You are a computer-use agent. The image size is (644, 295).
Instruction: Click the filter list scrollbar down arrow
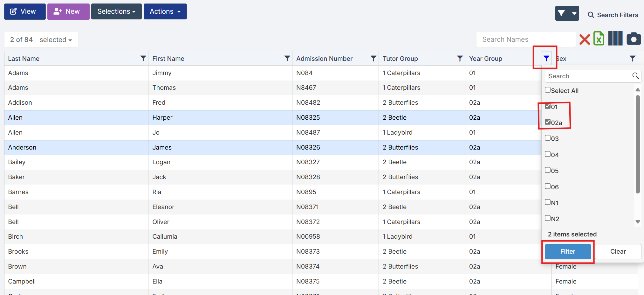pyautogui.click(x=638, y=222)
